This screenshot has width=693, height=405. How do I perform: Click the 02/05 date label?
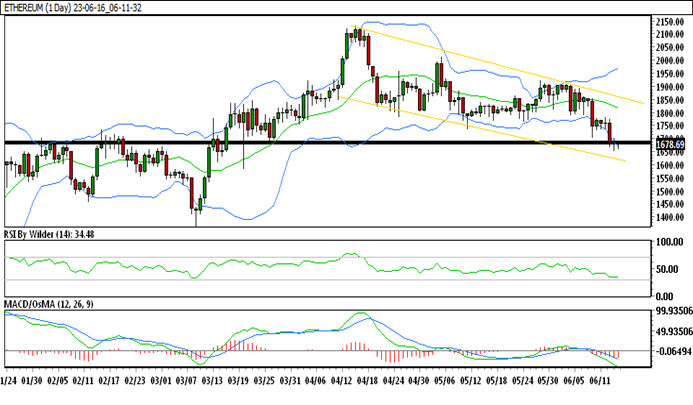coord(58,381)
